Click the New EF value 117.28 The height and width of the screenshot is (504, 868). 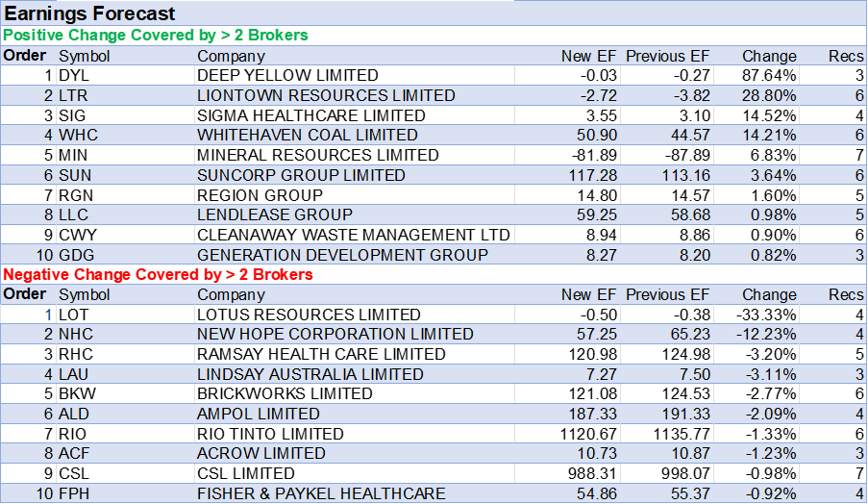pos(592,176)
